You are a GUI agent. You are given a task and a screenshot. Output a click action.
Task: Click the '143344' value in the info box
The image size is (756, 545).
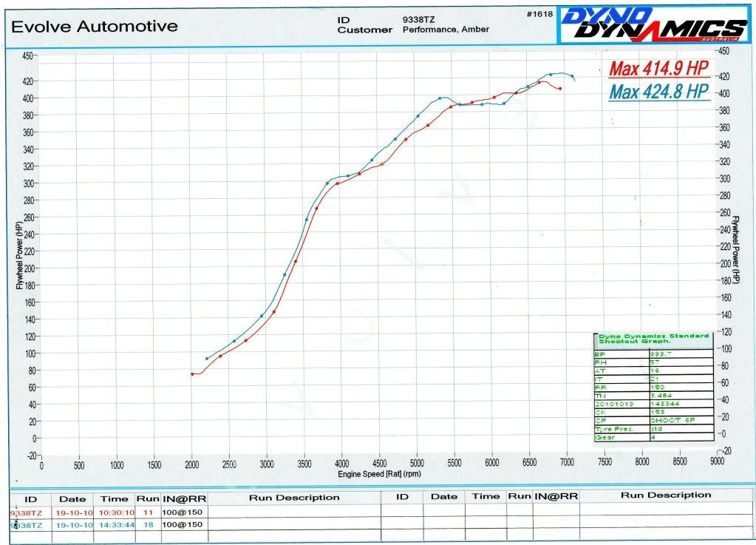pos(664,404)
